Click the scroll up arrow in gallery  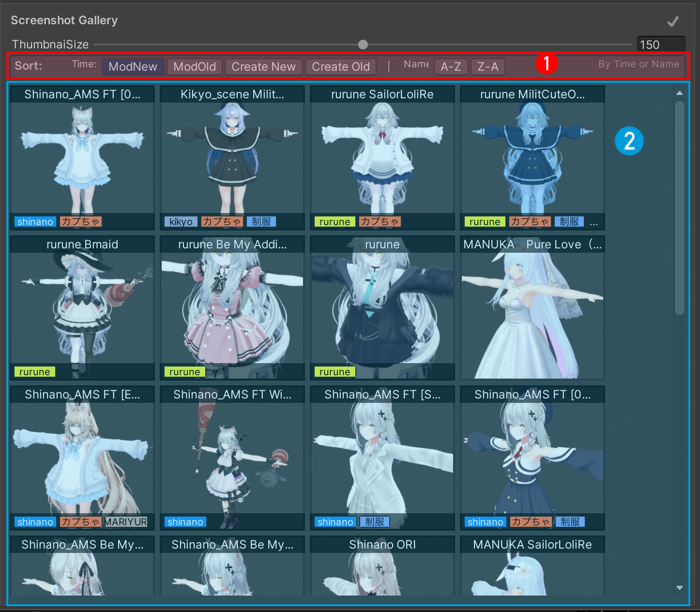pyautogui.click(x=680, y=93)
